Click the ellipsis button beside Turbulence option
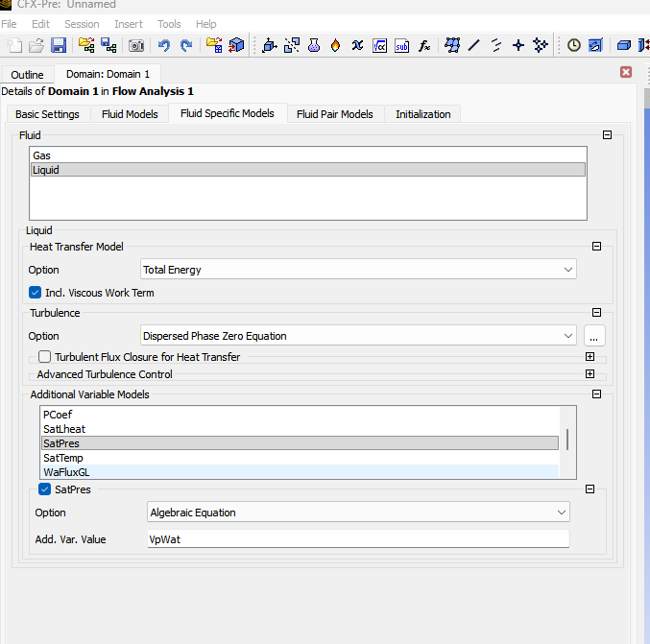This screenshot has width=650, height=644. (594, 336)
